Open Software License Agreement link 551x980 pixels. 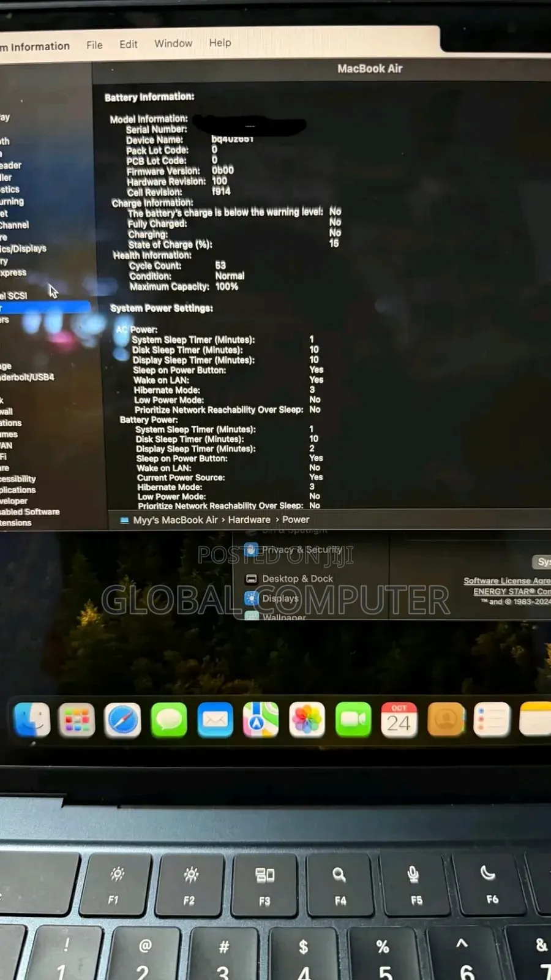click(507, 581)
